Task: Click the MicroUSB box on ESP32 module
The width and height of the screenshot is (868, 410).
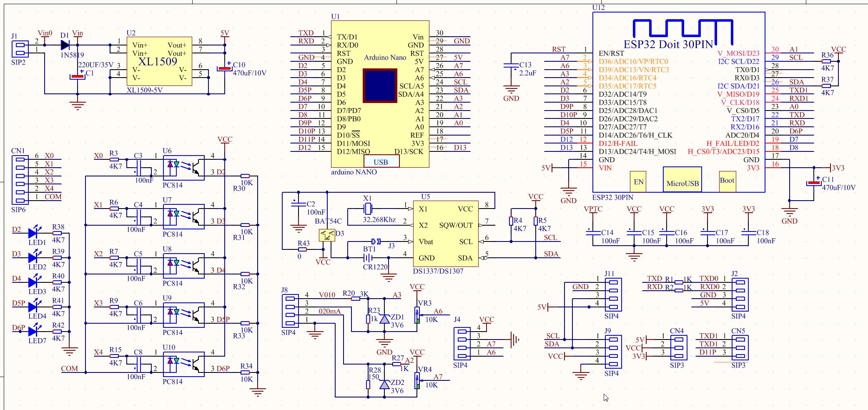Action: (682, 180)
